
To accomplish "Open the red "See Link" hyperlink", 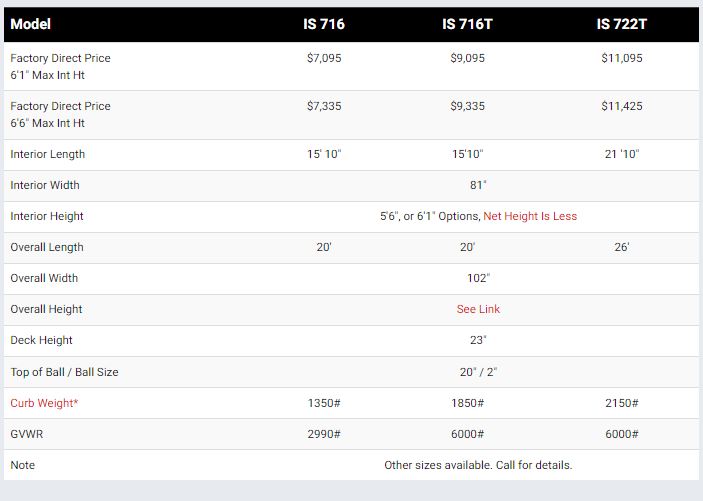I will pyautogui.click(x=478, y=309).
